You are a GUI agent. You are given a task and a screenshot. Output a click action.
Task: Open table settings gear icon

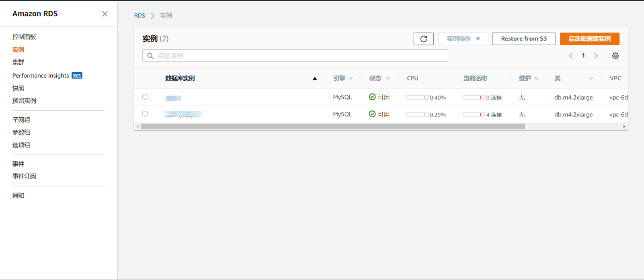(615, 56)
